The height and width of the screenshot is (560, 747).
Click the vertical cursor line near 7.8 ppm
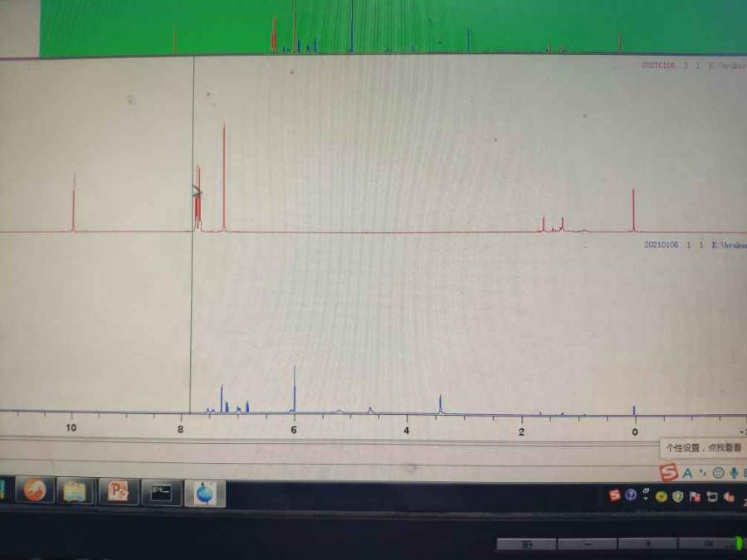click(192, 234)
